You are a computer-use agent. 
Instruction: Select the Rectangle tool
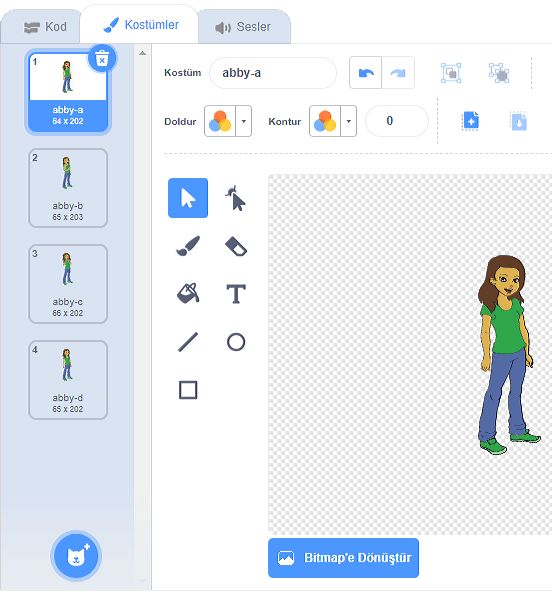[x=188, y=390]
